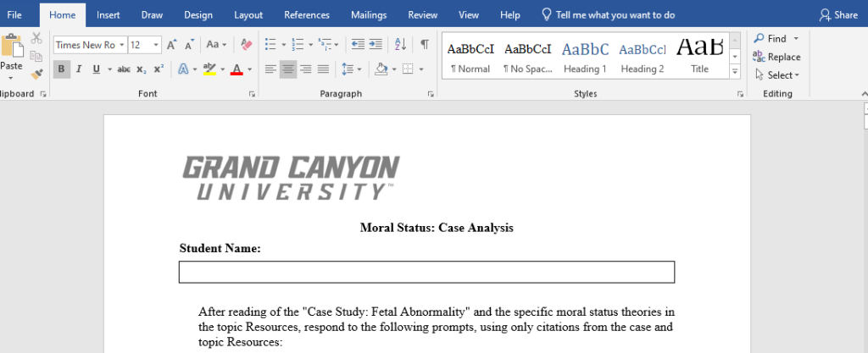868x353 pixels.
Task: Toggle Underline formatting
Action: click(x=97, y=69)
